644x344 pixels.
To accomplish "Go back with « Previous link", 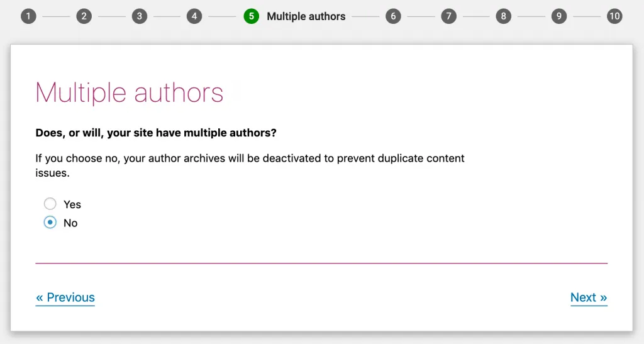I will tap(65, 297).
